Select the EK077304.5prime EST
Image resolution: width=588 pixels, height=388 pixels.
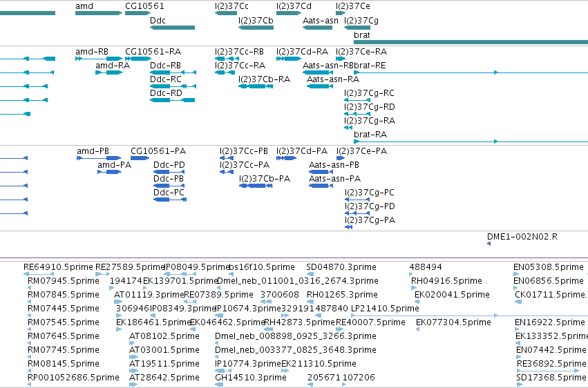[x=418, y=329]
